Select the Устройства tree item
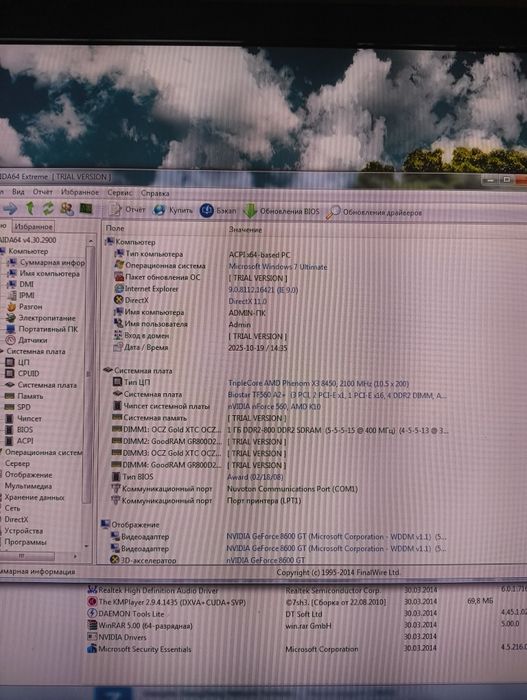Screen dimensions: 527x700 pyautogui.click(x=23, y=531)
